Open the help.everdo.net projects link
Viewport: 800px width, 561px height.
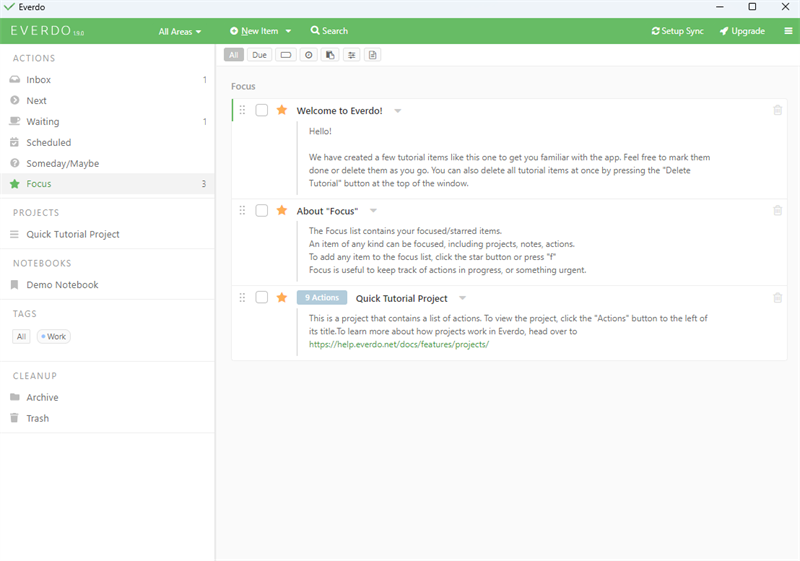point(399,344)
